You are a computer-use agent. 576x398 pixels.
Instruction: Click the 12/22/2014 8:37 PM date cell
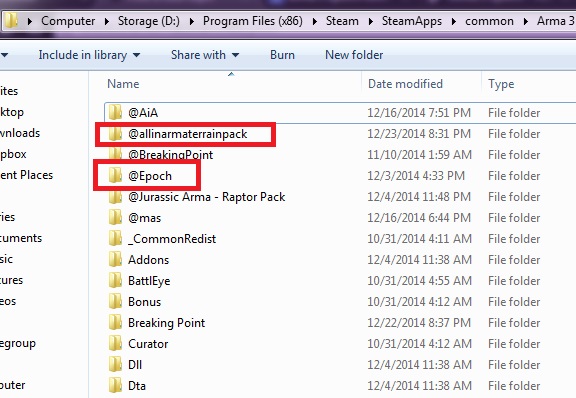(419, 322)
